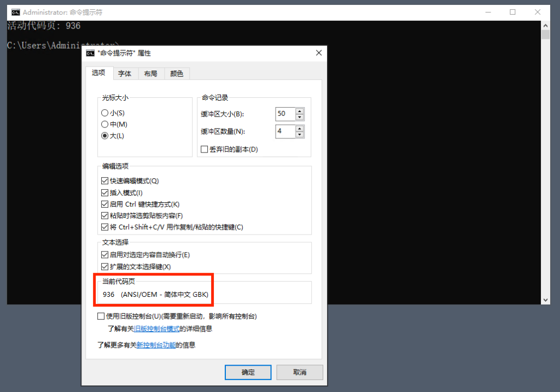Toggle 插入模式 checkbox

click(x=105, y=192)
